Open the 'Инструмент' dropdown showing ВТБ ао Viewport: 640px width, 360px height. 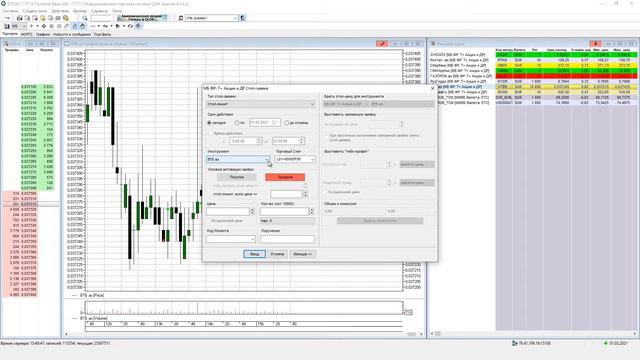tap(238, 159)
